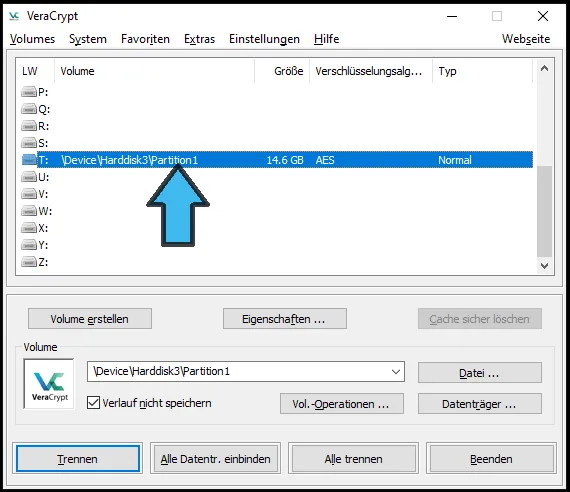
Task: Click the 'Datenträger ...' button
Action: pyautogui.click(x=479, y=404)
